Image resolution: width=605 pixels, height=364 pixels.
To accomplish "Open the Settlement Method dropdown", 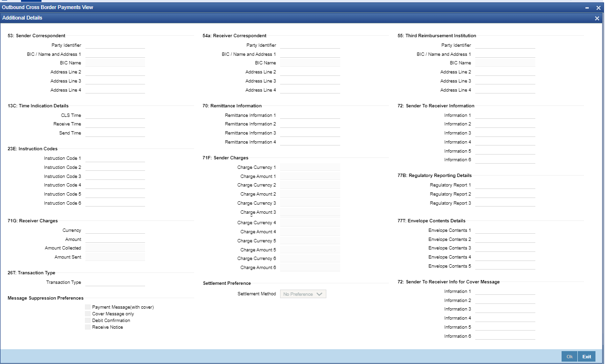I will tap(303, 294).
